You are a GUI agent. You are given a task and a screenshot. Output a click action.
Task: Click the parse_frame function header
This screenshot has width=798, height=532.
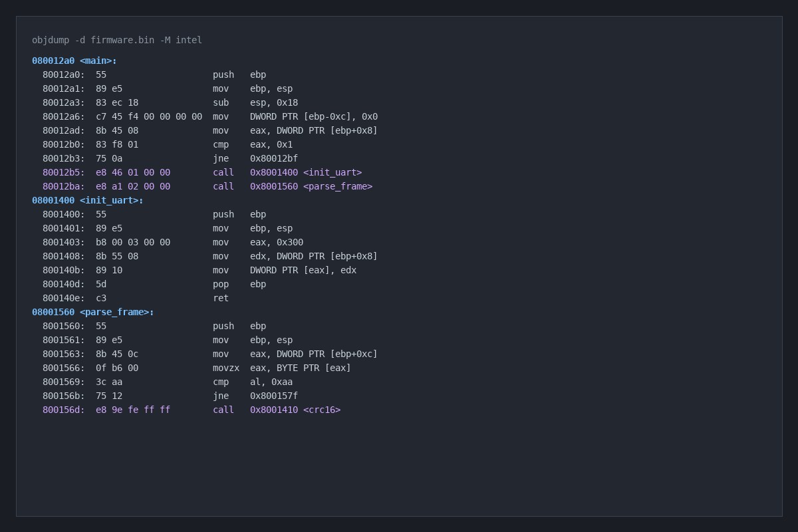93,312
